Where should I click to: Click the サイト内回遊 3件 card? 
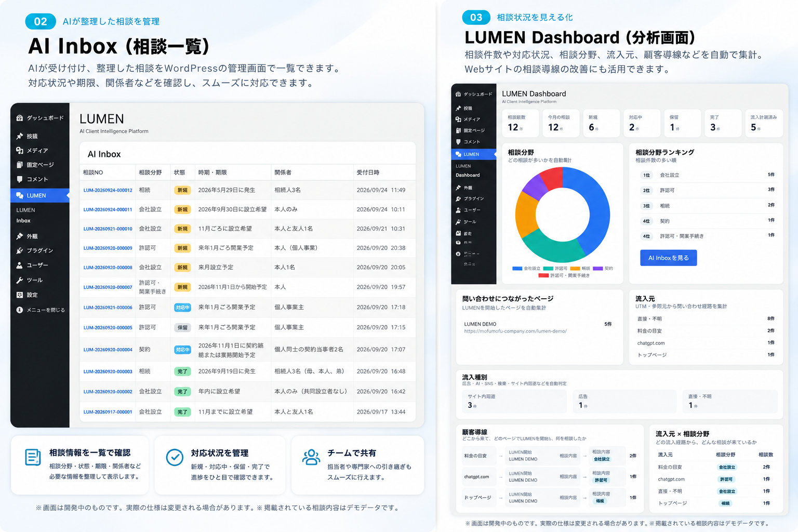514,401
